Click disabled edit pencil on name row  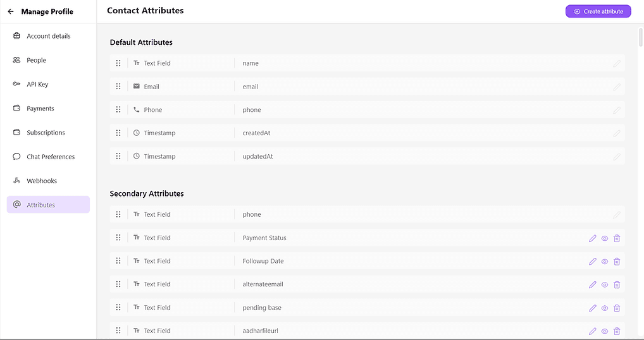[617, 64]
